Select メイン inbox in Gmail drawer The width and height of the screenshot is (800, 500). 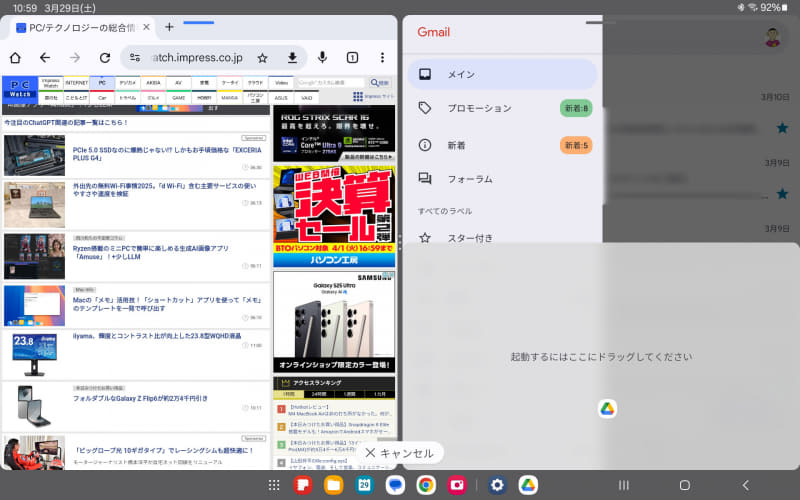click(502, 74)
